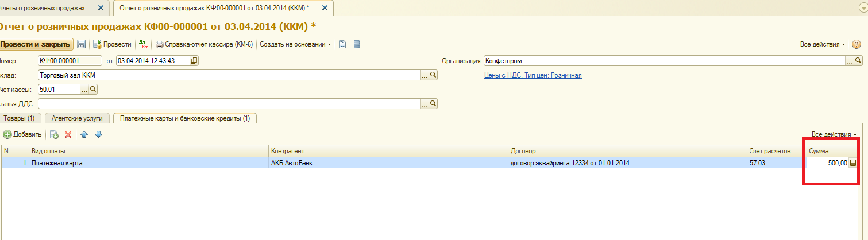This screenshot has height=240, width=868.
Task: Delete the selected row with the red X
Action: click(x=68, y=134)
